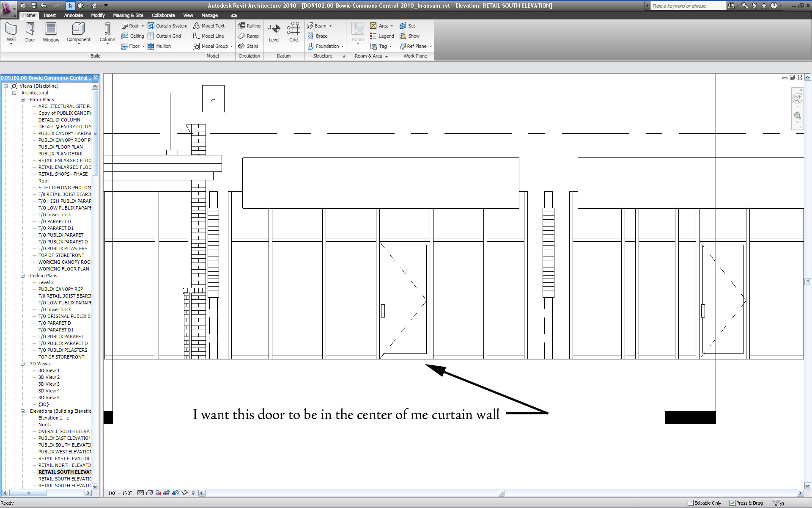Choose the Window tool
812x508 pixels.
point(51,32)
